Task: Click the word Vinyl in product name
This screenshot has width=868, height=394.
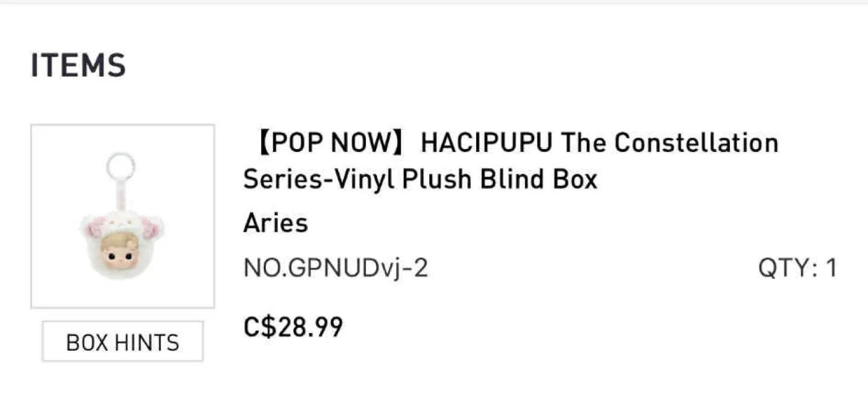Action: (x=368, y=179)
